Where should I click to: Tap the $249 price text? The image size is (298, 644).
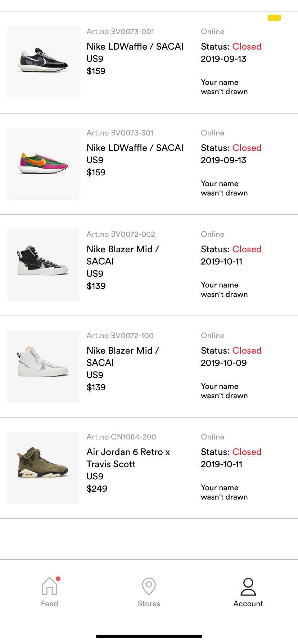coord(97,488)
